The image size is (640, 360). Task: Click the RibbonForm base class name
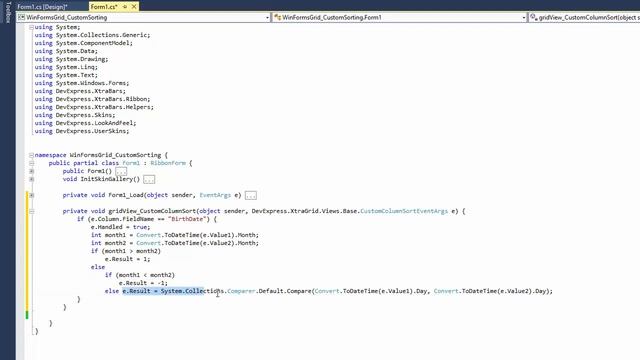168,163
